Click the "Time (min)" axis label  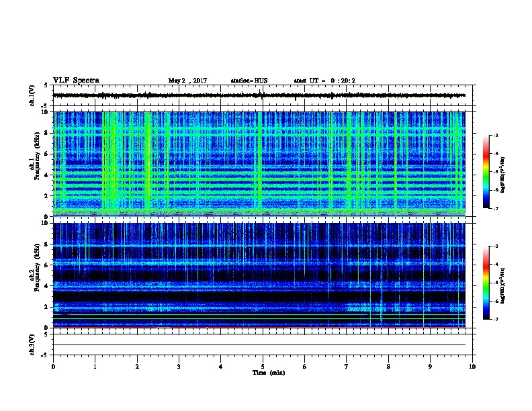269,373
